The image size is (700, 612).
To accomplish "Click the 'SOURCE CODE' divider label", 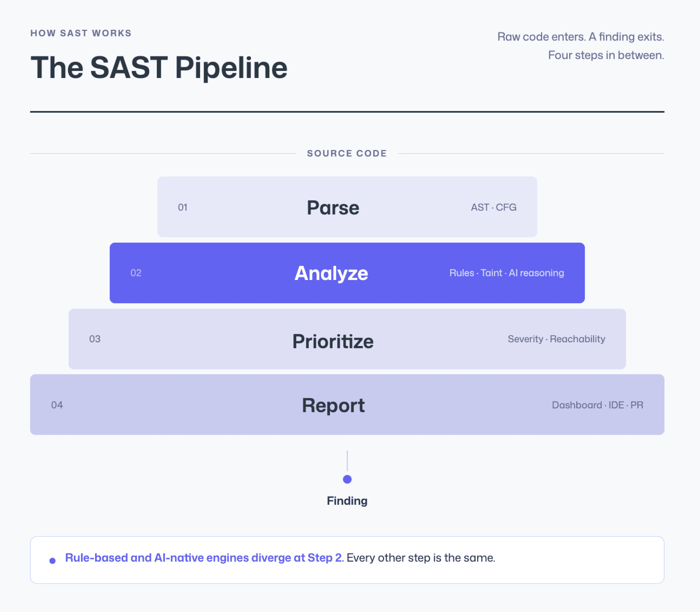I will click(347, 153).
